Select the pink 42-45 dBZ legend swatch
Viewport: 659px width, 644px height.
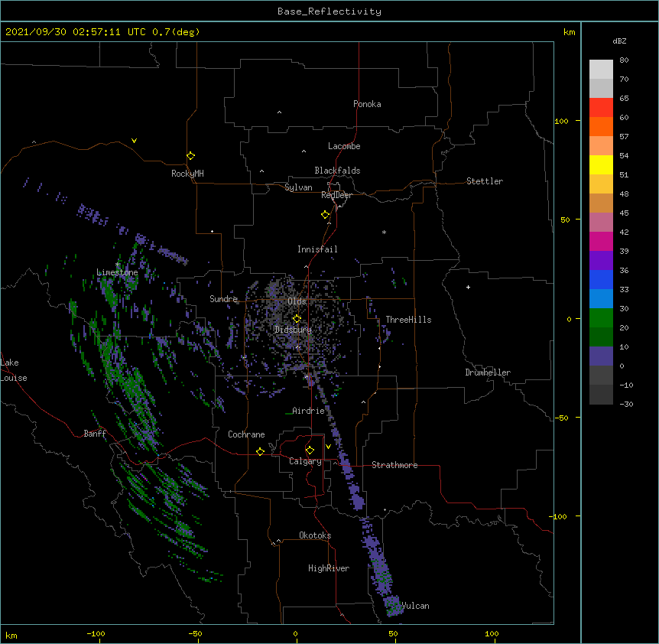601,223
